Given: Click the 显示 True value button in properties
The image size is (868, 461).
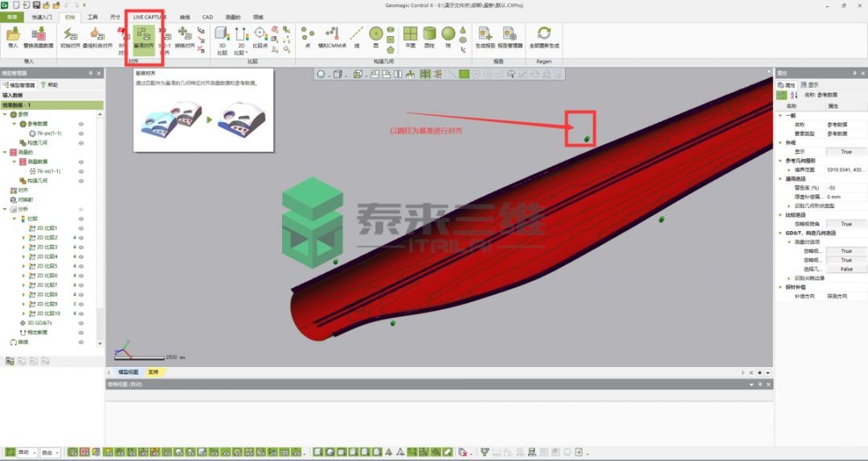Looking at the screenshot, I should (845, 152).
